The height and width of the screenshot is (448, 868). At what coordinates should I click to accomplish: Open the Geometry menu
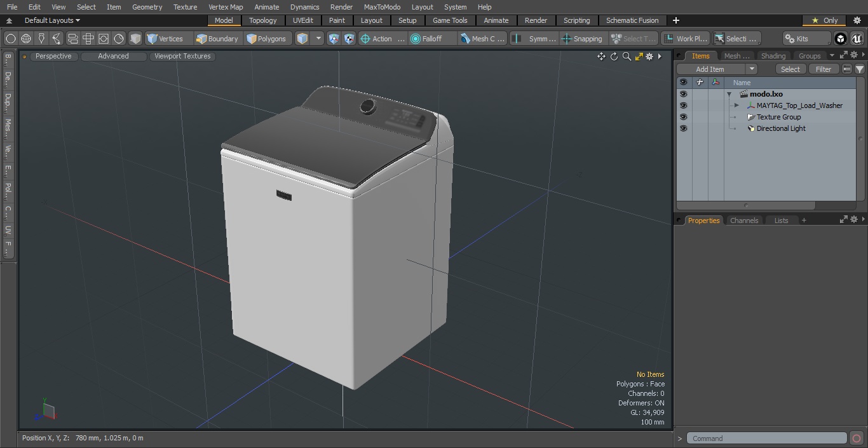pyautogui.click(x=147, y=7)
